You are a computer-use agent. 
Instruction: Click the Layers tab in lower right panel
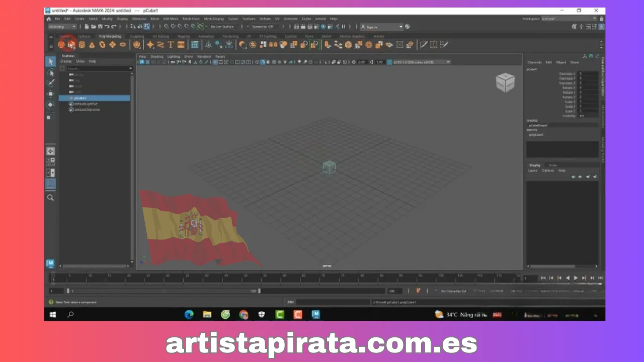click(533, 170)
